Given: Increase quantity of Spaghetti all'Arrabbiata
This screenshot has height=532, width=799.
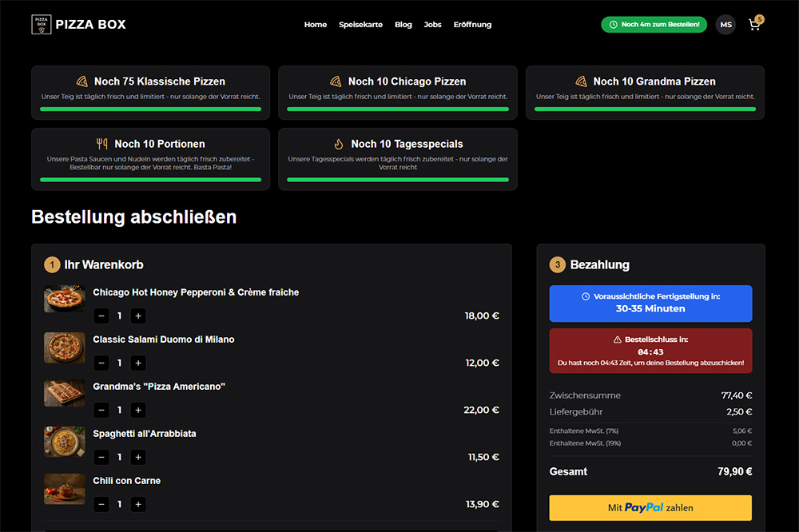Looking at the screenshot, I should (x=137, y=457).
